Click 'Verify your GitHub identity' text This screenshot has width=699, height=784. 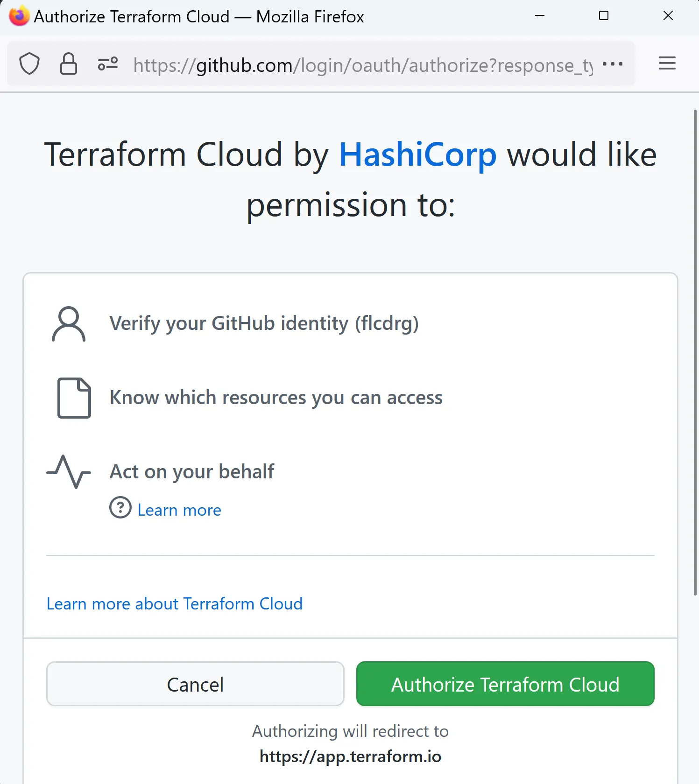click(264, 323)
